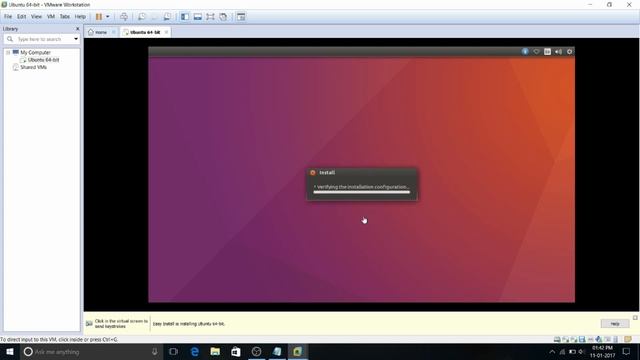
Task: Show hidden system tray icons
Action: pyautogui.click(x=552, y=352)
